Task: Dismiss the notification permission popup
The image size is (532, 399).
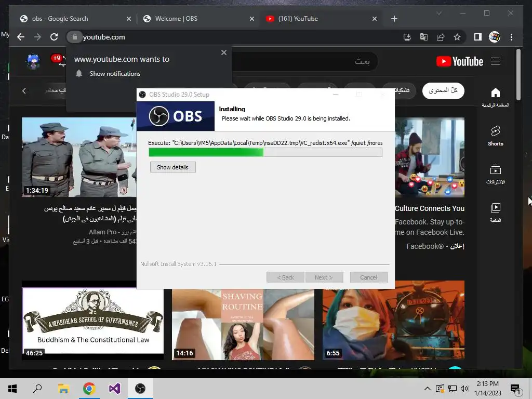Action: pos(224,52)
